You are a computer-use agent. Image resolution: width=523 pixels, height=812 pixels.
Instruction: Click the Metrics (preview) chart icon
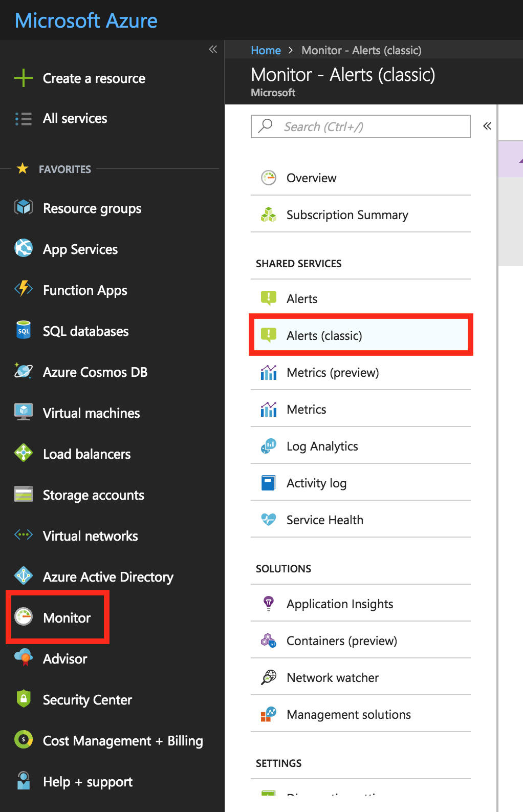tap(269, 372)
